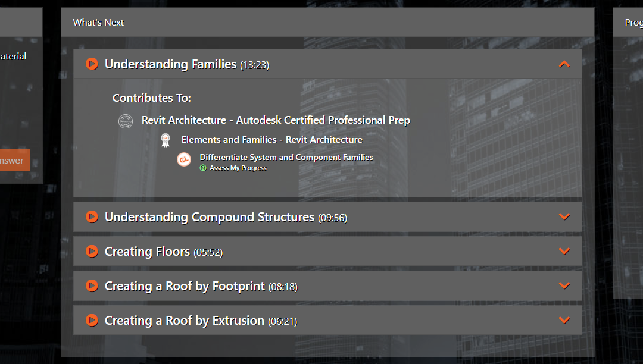Image resolution: width=643 pixels, height=364 pixels.
Task: Expand the Understanding Compound Structures section
Action: click(x=564, y=216)
